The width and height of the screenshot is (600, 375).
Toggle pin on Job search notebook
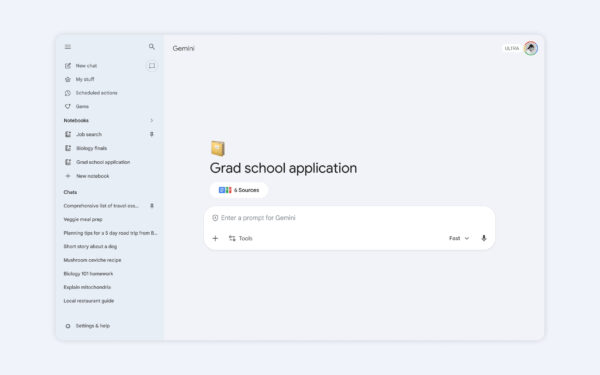pos(152,134)
